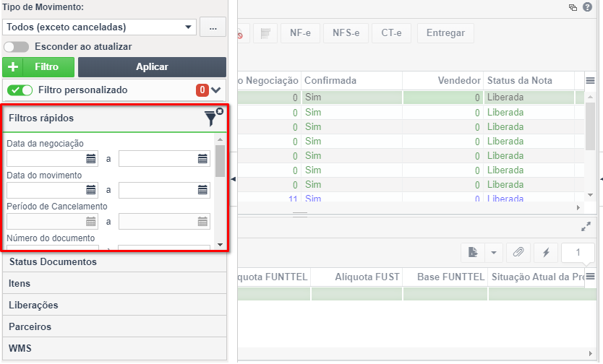The image size is (603, 364).
Task: Toggle Filtro personalizado switch off
Action: 20,90
